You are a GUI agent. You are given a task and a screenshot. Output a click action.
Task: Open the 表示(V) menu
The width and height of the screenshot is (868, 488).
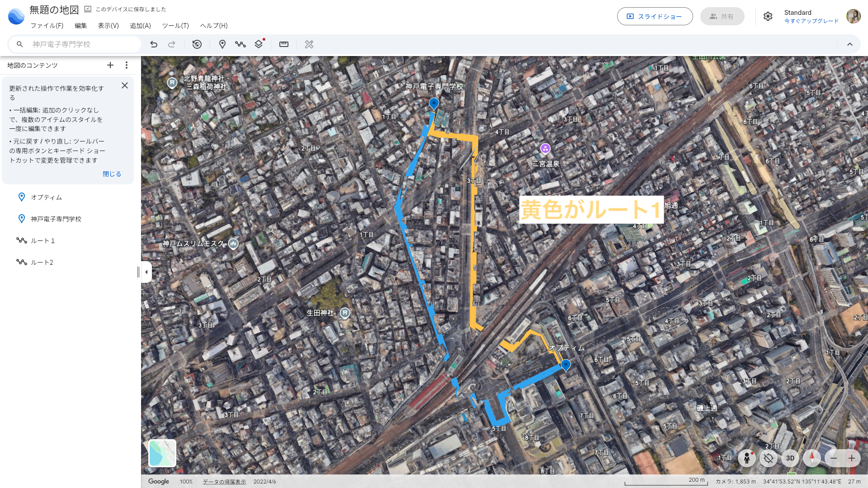108,26
